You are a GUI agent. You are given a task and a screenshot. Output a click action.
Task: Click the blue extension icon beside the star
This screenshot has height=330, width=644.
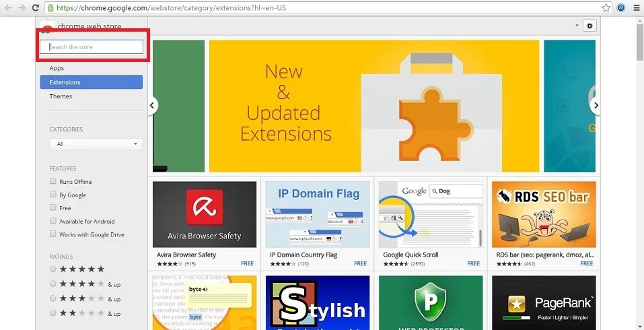[x=621, y=8]
